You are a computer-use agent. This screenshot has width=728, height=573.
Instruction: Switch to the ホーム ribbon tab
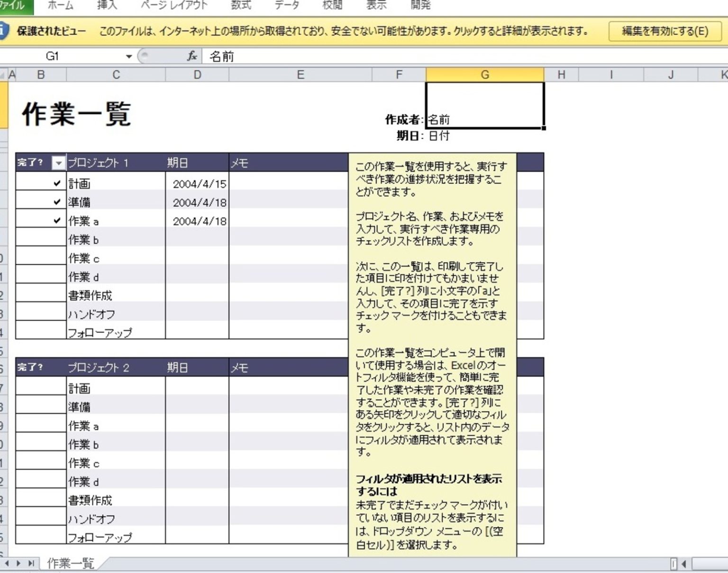[x=59, y=5]
